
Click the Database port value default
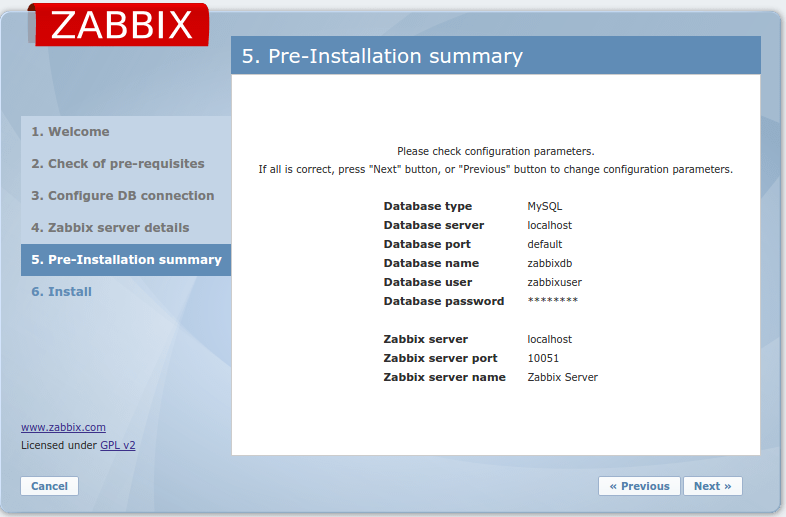[544, 244]
